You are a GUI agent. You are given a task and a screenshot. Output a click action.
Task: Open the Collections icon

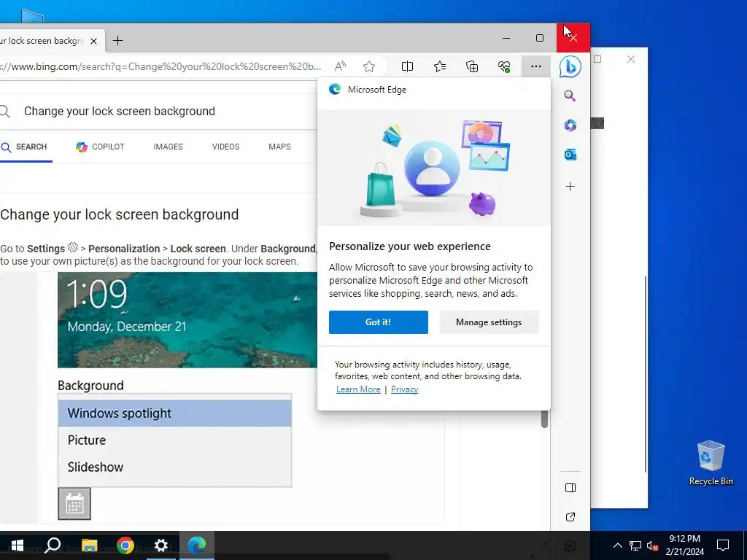tap(472, 66)
